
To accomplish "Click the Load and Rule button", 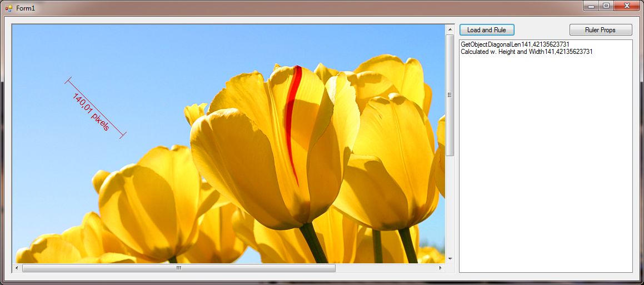I will (487, 30).
